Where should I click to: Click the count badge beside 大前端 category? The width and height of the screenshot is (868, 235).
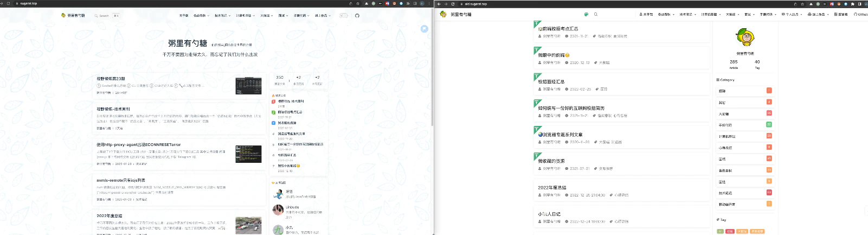coord(769,113)
